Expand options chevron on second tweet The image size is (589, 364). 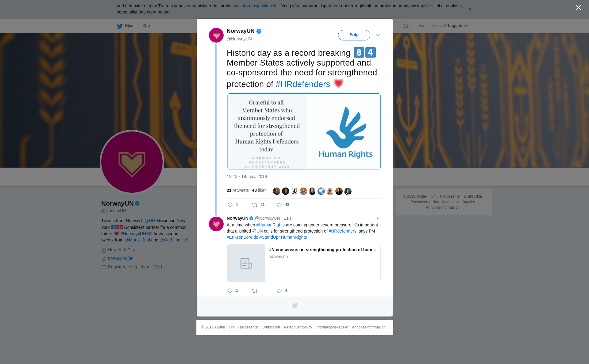(x=378, y=218)
